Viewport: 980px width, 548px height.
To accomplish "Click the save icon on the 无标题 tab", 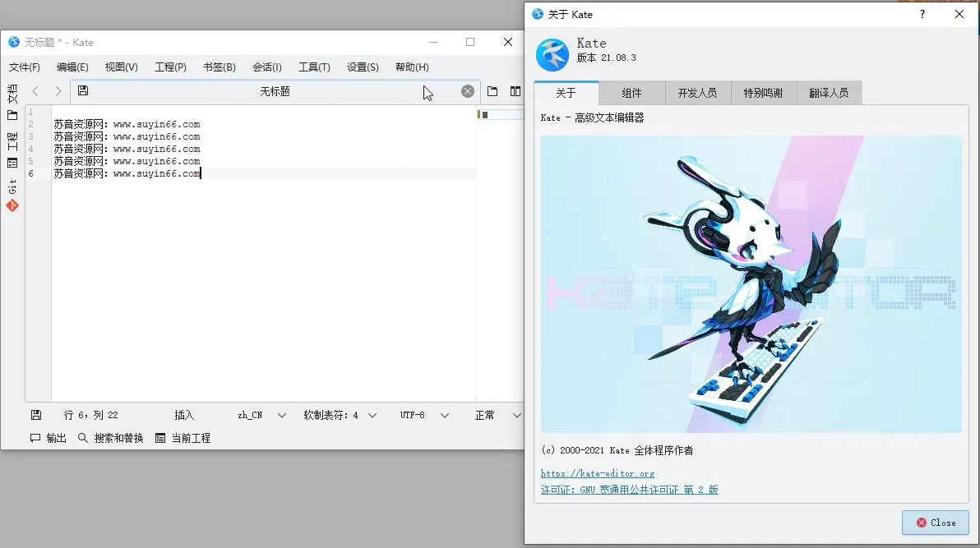I will pos(83,90).
